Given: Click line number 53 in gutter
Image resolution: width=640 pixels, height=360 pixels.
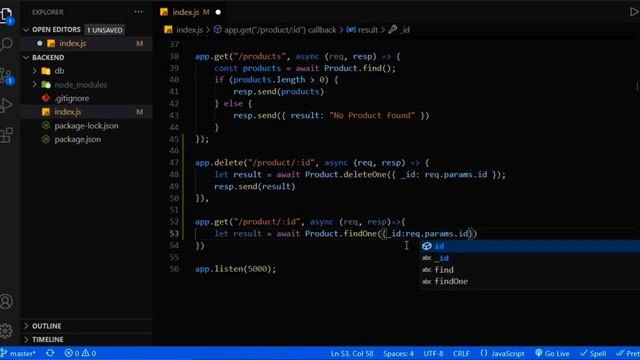Looking at the screenshot, I should (174, 233).
